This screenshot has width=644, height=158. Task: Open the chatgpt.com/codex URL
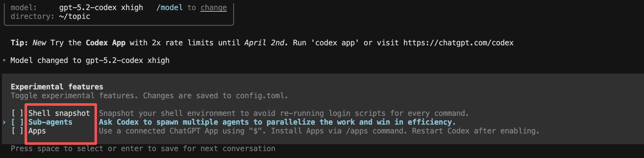pyautogui.click(x=458, y=43)
